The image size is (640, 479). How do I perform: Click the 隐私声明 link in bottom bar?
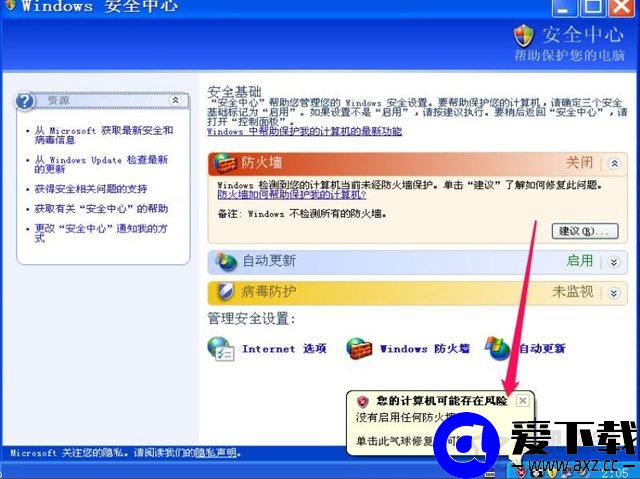[x=215, y=452]
